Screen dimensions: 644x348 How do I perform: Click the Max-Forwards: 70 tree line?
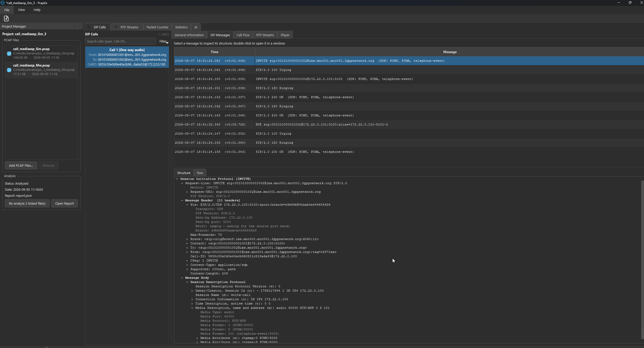(206, 235)
